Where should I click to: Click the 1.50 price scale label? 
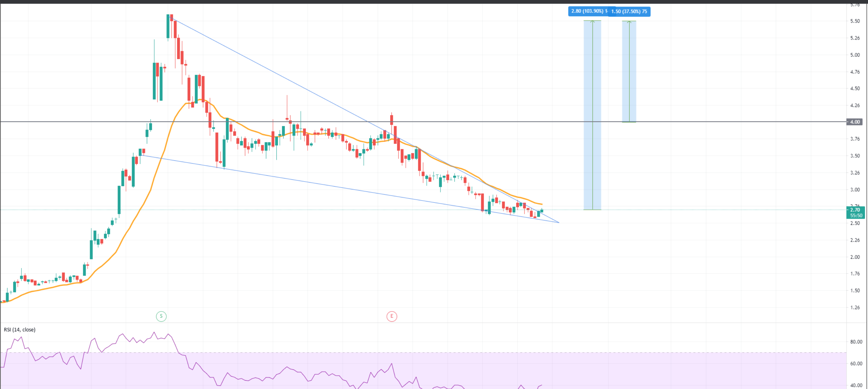855,290
